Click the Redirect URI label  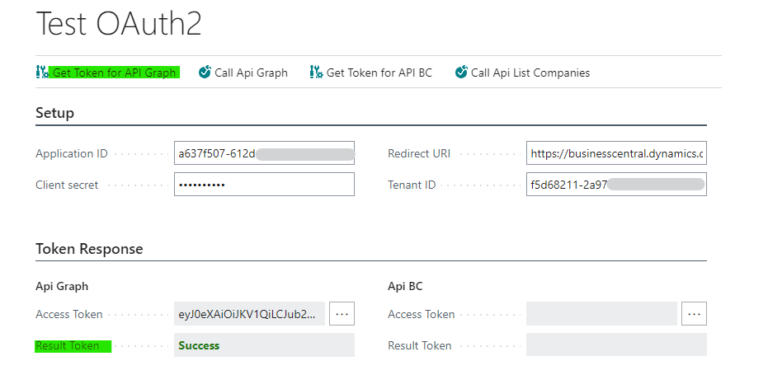coord(419,153)
